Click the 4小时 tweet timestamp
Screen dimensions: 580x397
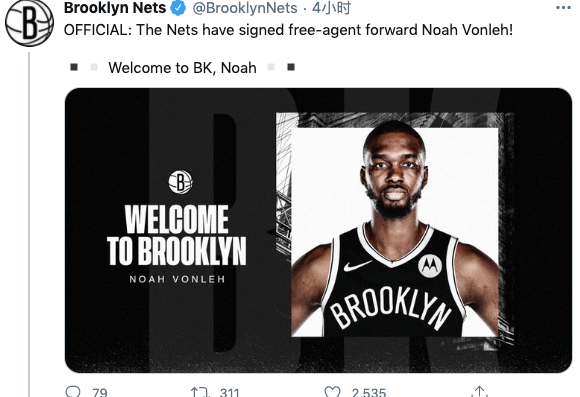click(331, 8)
